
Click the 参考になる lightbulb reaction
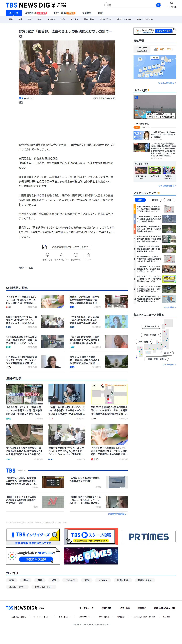pos(47,257)
